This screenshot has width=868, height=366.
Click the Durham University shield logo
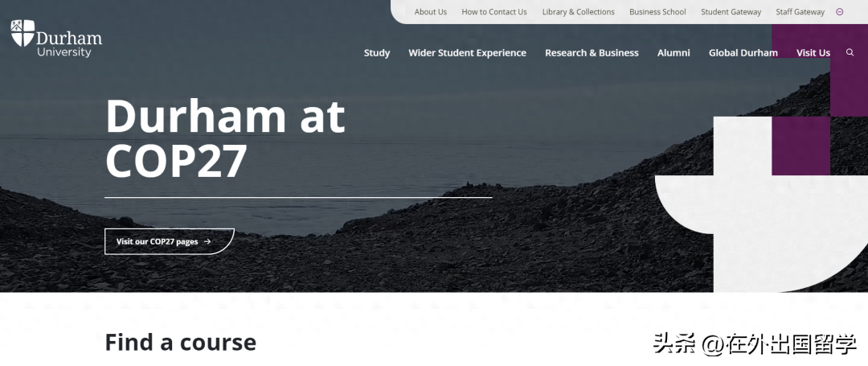pos(23,33)
